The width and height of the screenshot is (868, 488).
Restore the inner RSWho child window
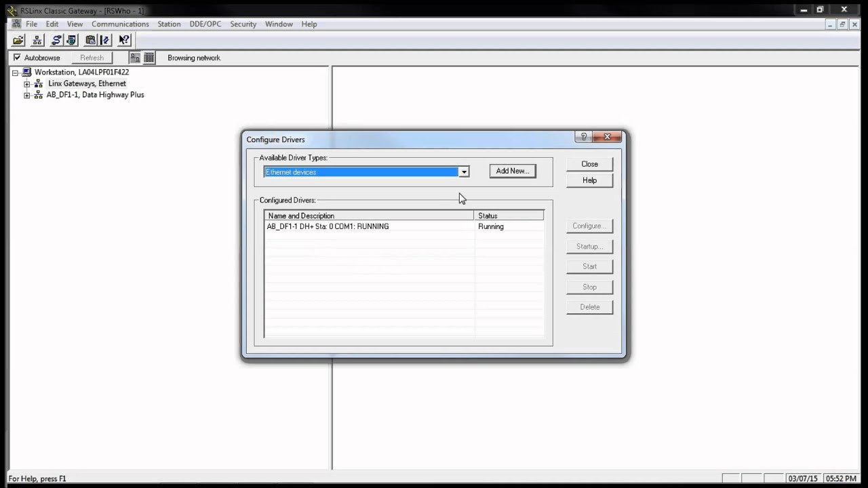tap(842, 24)
